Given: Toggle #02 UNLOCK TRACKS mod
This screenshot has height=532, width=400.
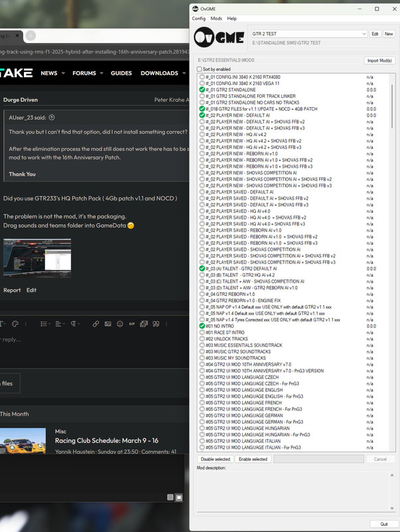Looking at the screenshot, I should coord(202,339).
